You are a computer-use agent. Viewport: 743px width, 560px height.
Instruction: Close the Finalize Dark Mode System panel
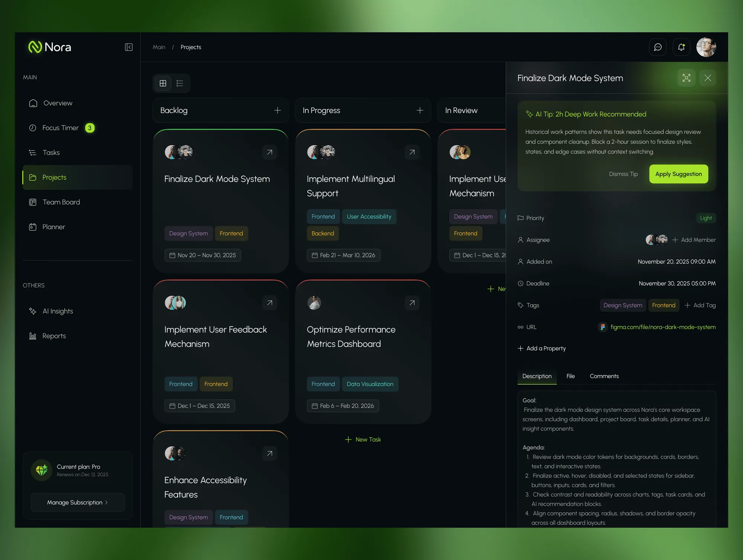tap(708, 78)
